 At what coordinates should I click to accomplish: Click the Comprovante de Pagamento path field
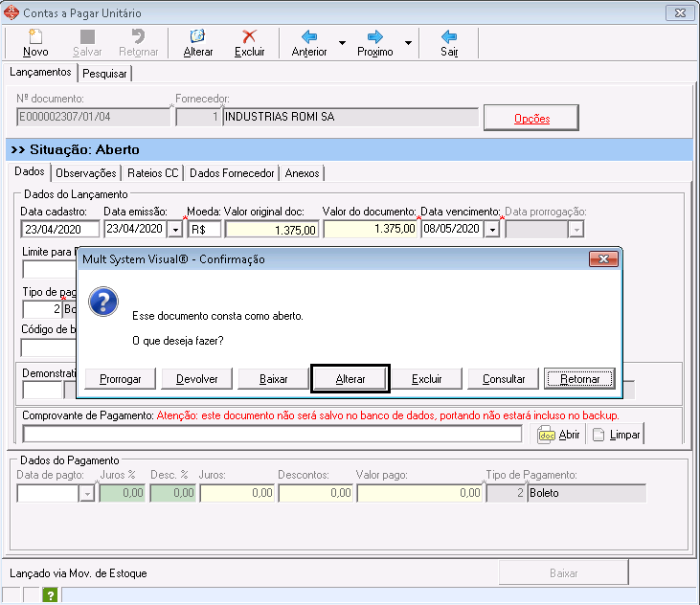point(271,435)
